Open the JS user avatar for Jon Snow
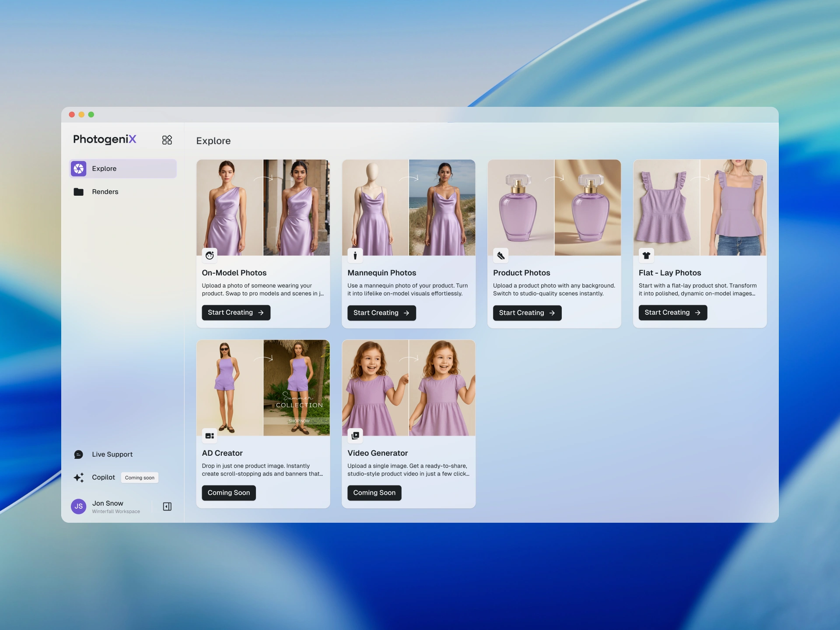The image size is (840, 630). pyautogui.click(x=79, y=507)
